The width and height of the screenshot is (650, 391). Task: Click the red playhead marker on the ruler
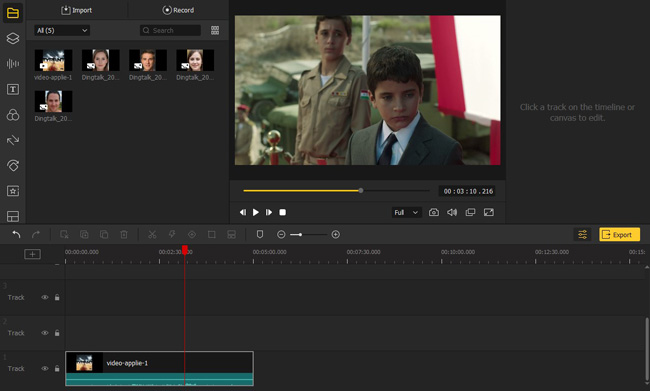pos(185,250)
